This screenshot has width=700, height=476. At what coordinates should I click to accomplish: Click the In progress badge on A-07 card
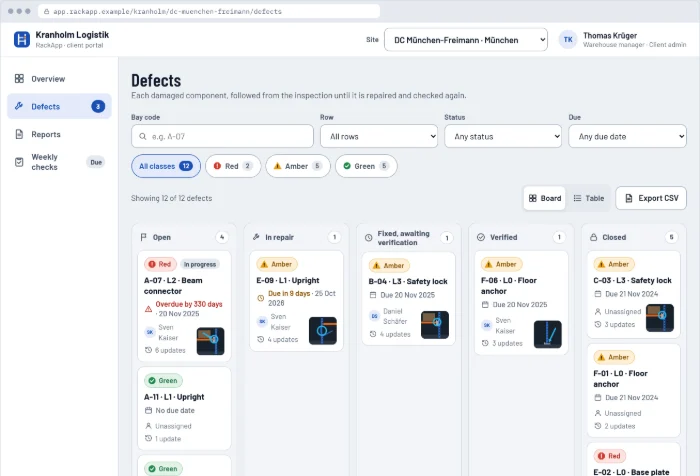point(200,264)
